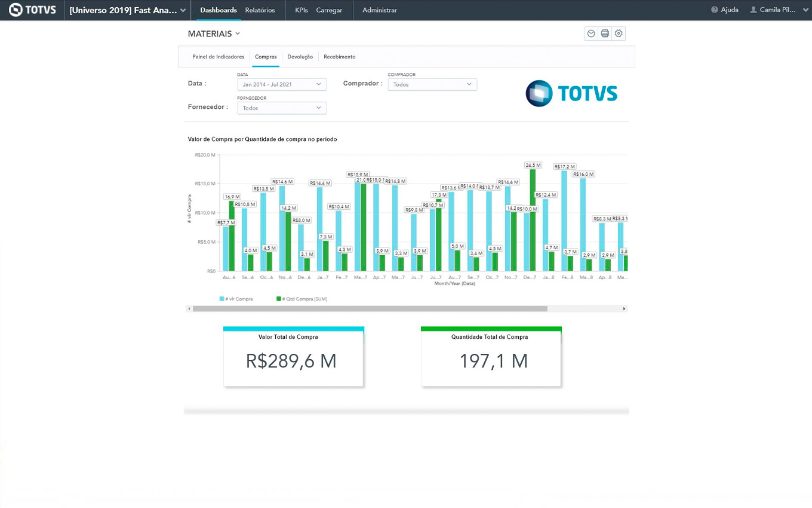Click the KPIs link in top bar
812x508 pixels.
tap(301, 10)
